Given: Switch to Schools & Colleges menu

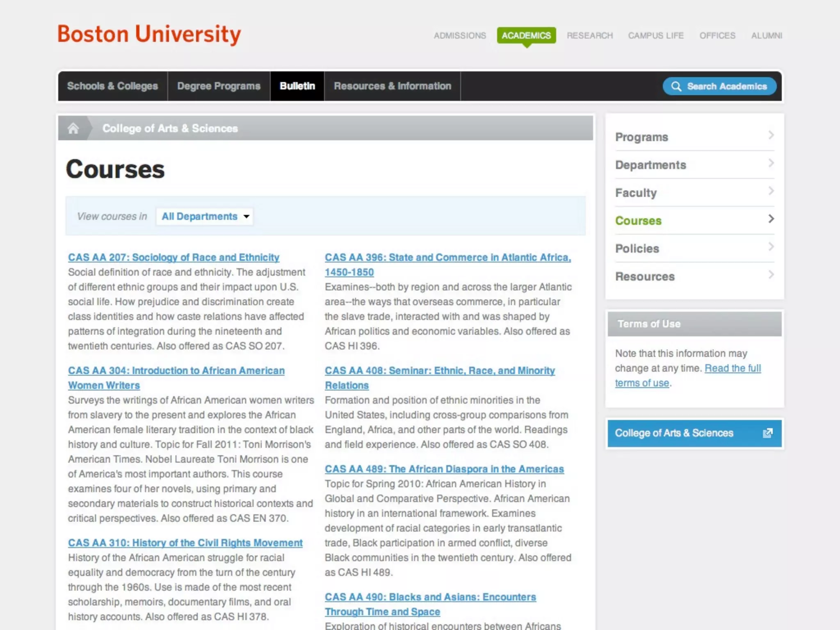Looking at the screenshot, I should (112, 86).
